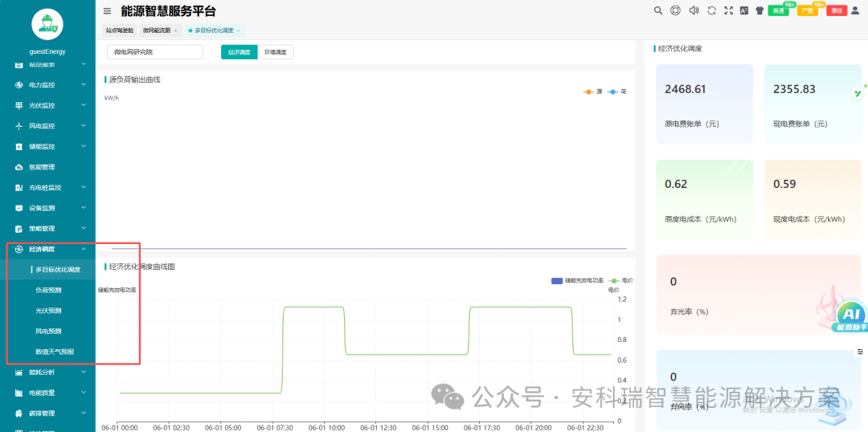Switch language with the A-translate icon

tap(744, 10)
